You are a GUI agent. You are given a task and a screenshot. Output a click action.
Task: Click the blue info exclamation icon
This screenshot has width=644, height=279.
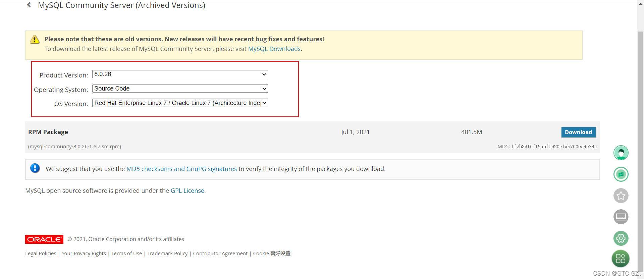click(35, 168)
